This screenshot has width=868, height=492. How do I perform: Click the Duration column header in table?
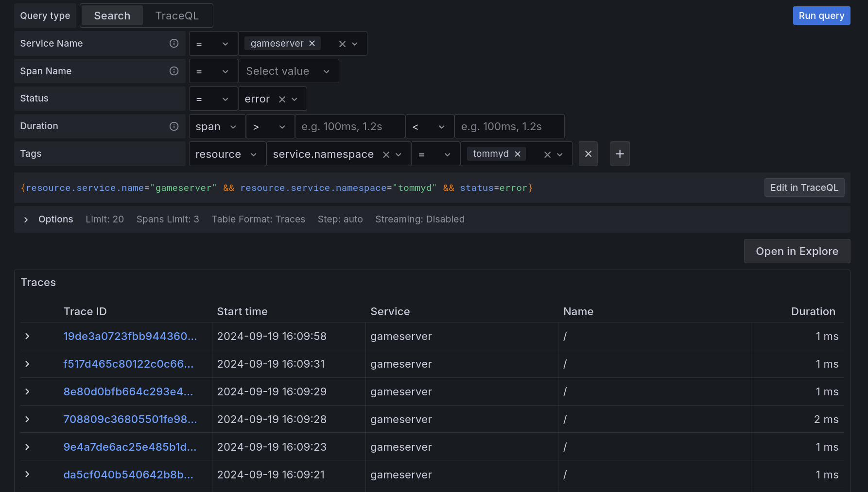click(x=813, y=311)
